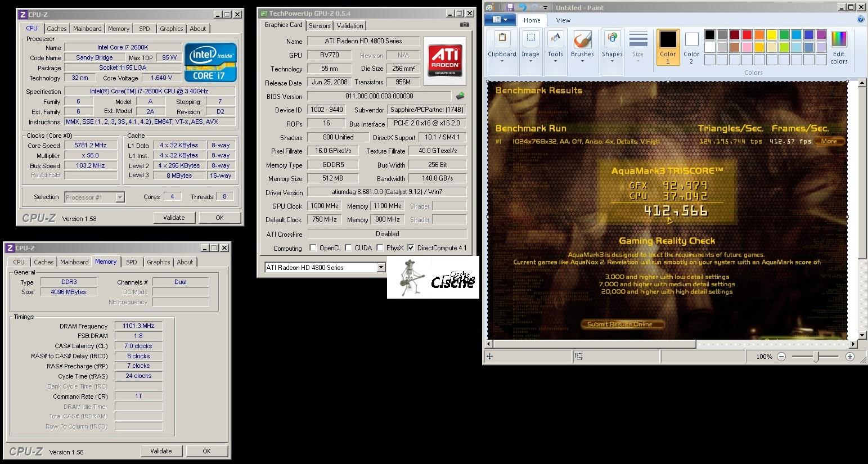Expand the Brushes dropdown arrow in Paint

(x=582, y=61)
